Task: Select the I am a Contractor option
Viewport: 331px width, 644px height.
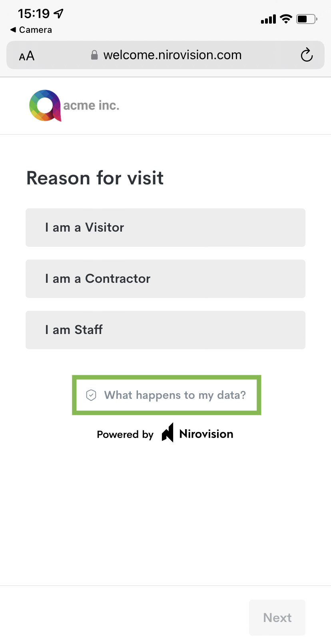Action: (165, 279)
